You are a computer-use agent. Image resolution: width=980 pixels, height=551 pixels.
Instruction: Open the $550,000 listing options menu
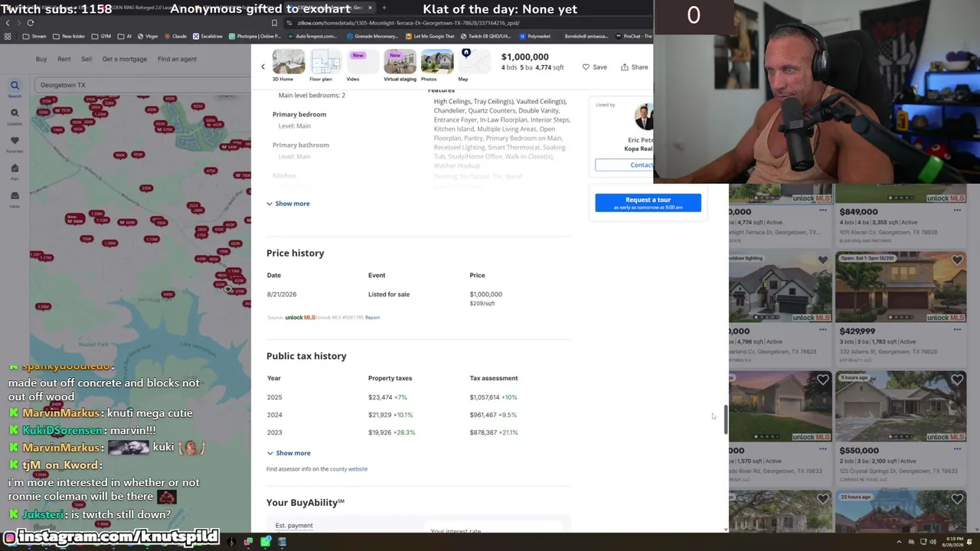click(x=957, y=449)
